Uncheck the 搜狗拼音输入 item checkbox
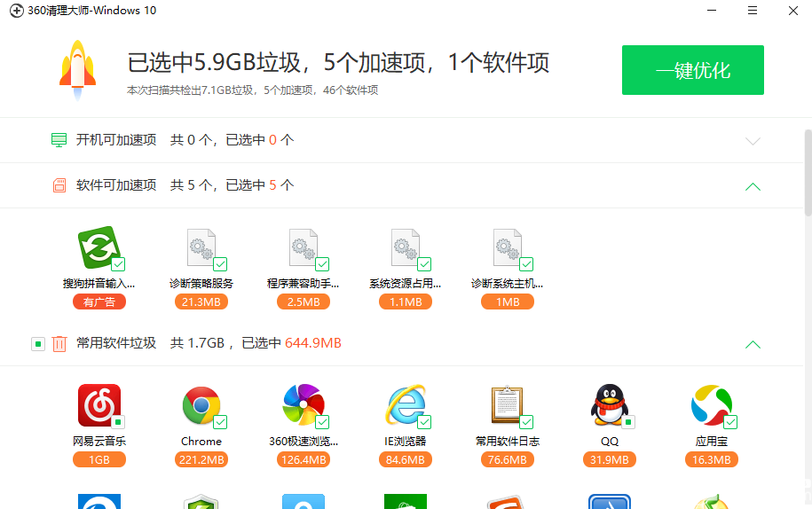Image resolution: width=812 pixels, height=509 pixels. click(118, 264)
